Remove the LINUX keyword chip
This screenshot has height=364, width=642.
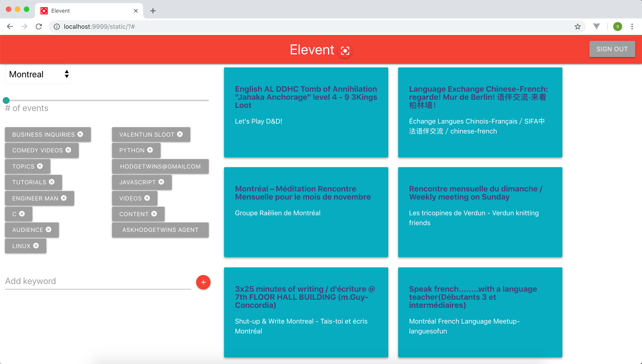pyautogui.click(x=36, y=246)
